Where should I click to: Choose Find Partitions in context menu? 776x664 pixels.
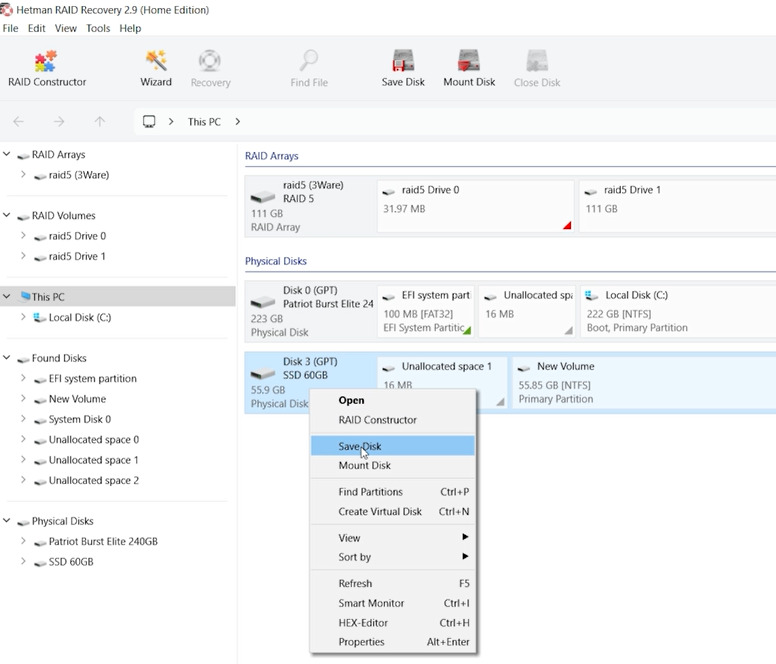392,492
